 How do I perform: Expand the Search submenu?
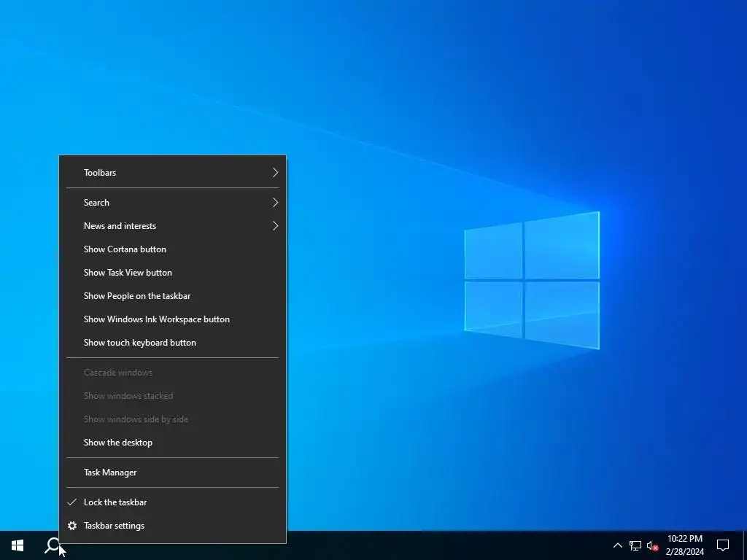[172, 203]
